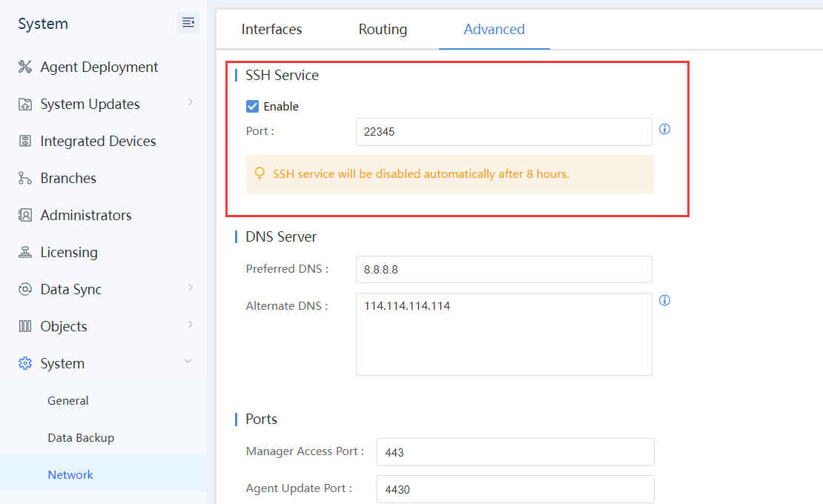Viewport: 823px width, 504px height.
Task: Expand the System Updates submenu arrow
Action: tap(191, 102)
